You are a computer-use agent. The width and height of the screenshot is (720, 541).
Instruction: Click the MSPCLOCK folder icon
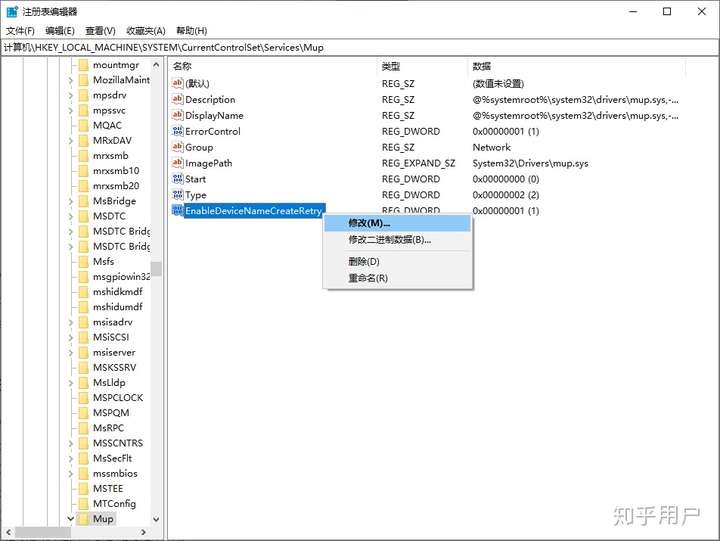pos(83,398)
